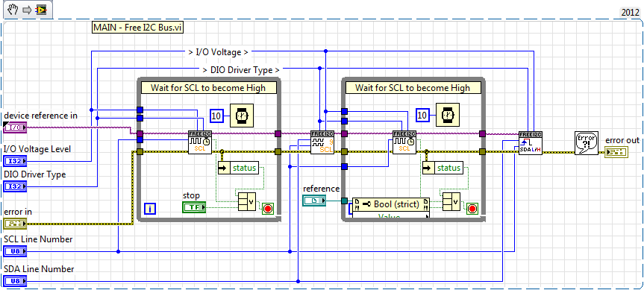Click the '> I/O Voltage >' wire label
The width and height of the screenshot is (644, 290).
click(218, 52)
